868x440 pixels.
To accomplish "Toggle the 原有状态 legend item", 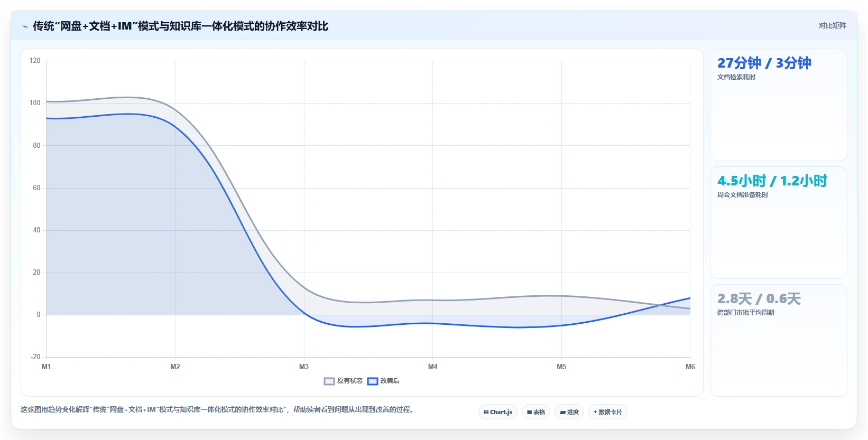I will click(x=343, y=381).
